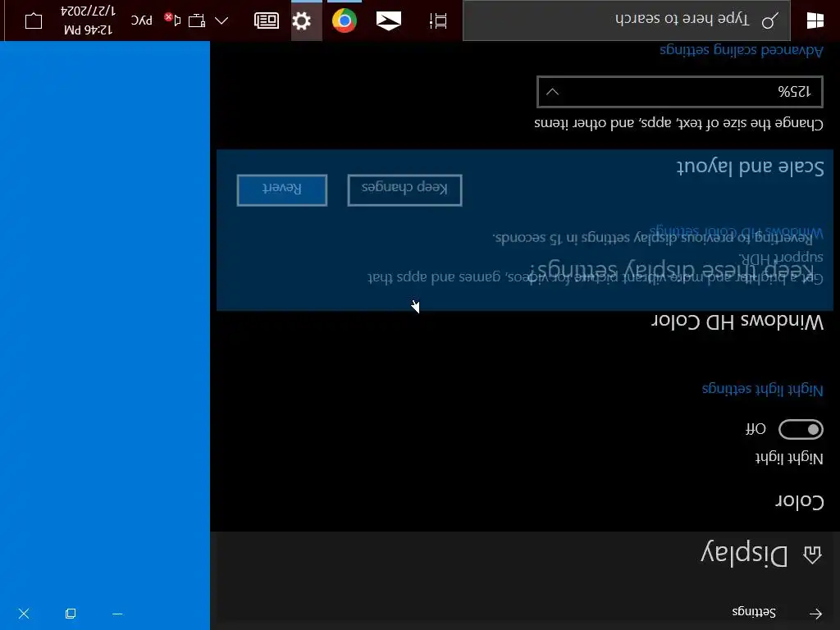
Task: Open Task View from the taskbar
Action: click(x=438, y=21)
